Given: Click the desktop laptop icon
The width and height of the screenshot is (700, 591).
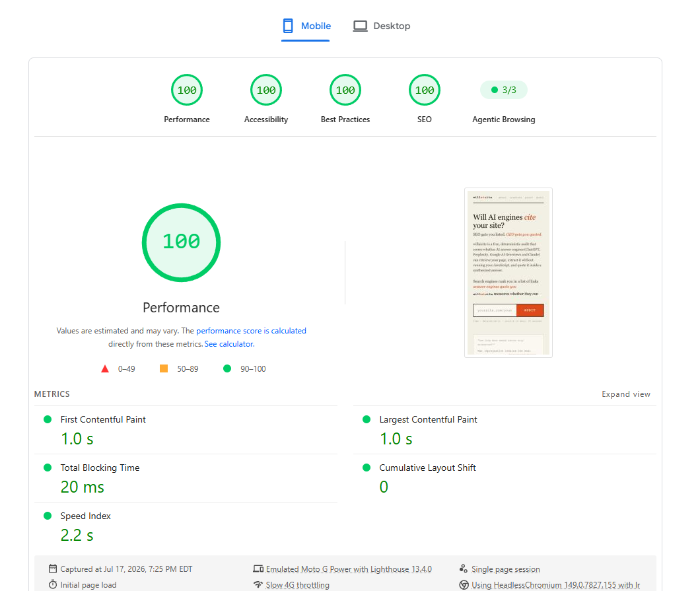Looking at the screenshot, I should (x=361, y=26).
